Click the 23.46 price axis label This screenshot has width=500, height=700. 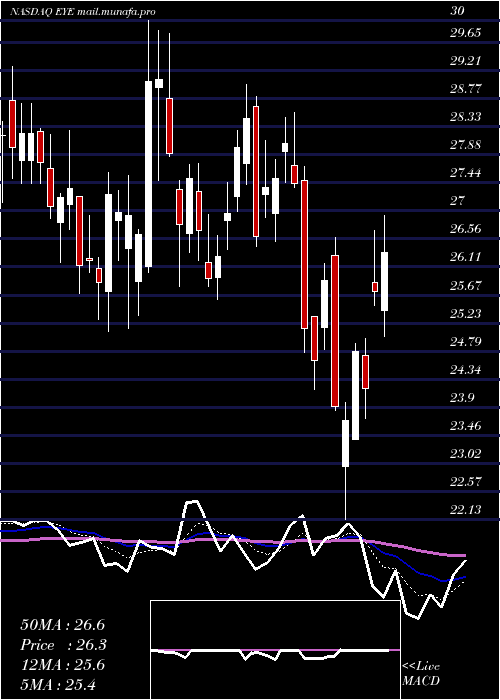tap(466, 426)
